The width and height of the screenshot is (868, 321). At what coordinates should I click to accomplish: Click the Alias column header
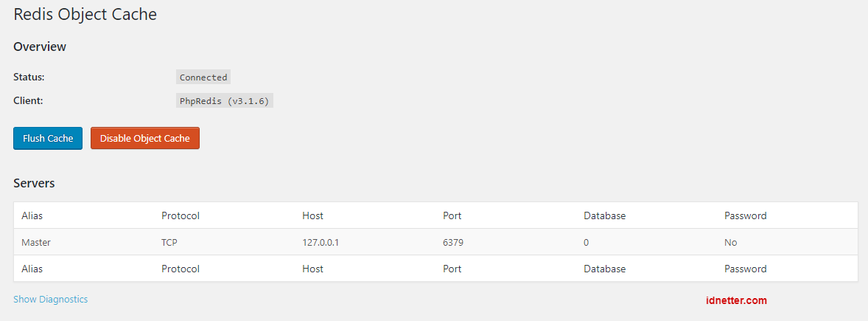pyautogui.click(x=32, y=215)
